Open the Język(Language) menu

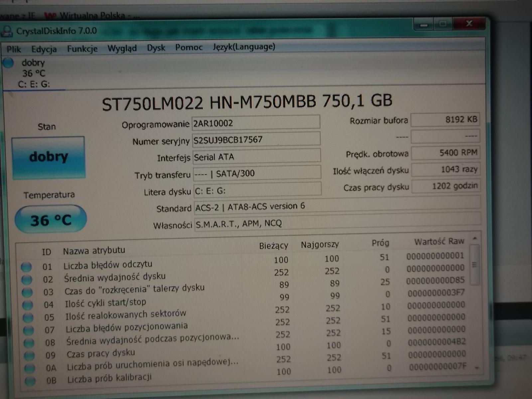tap(244, 47)
